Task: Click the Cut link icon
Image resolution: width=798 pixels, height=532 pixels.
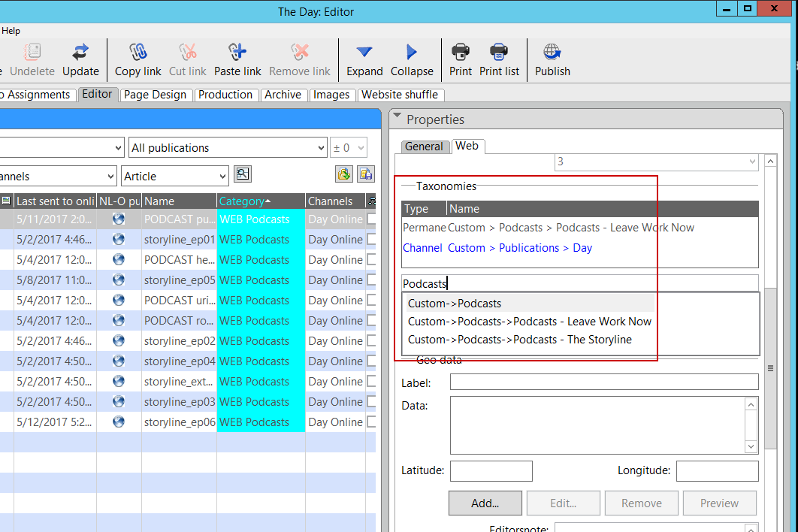Action: tap(187, 52)
